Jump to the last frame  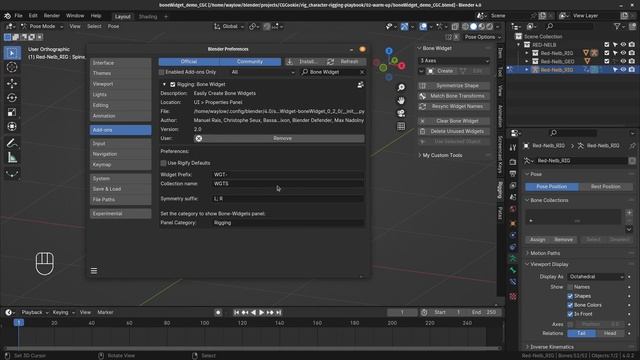click(279, 313)
